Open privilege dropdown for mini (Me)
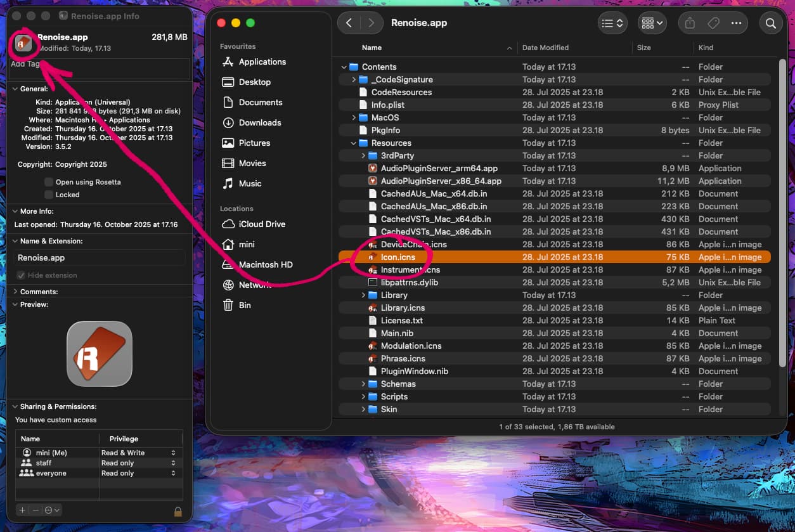 coord(173,453)
